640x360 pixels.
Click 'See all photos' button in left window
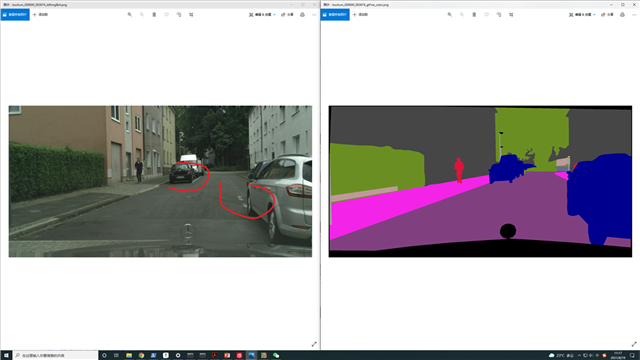[x=15, y=15]
